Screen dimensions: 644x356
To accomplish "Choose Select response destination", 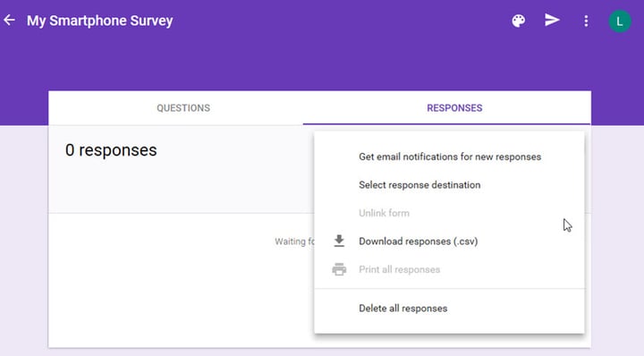I will click(449, 185).
